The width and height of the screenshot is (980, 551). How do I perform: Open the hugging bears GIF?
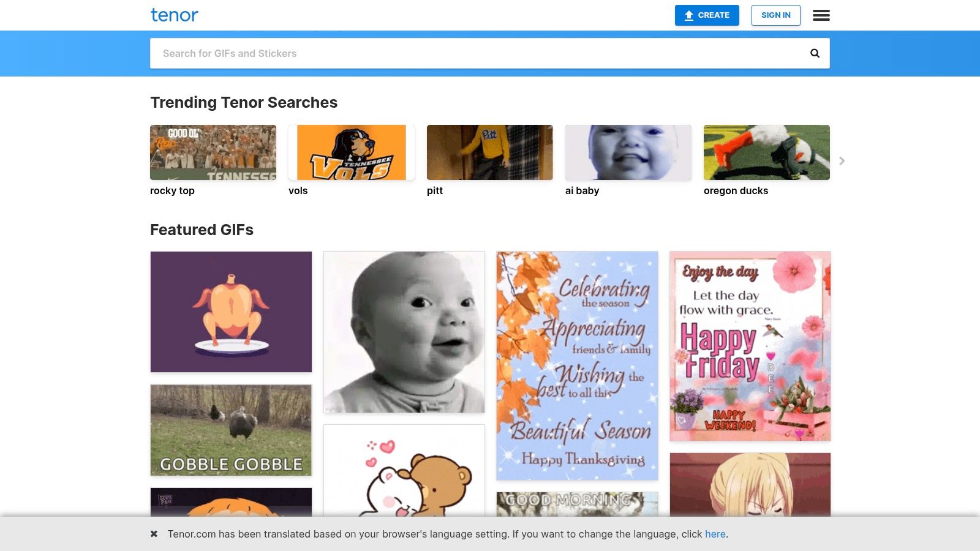point(404,471)
